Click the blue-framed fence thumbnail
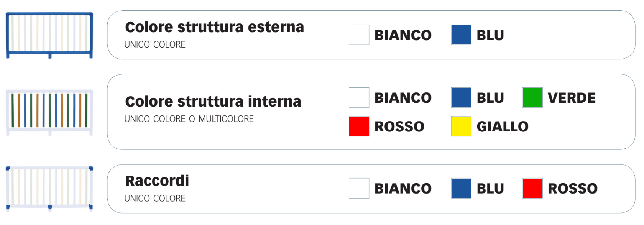Viewport: 644px width, 225px height. click(x=49, y=35)
